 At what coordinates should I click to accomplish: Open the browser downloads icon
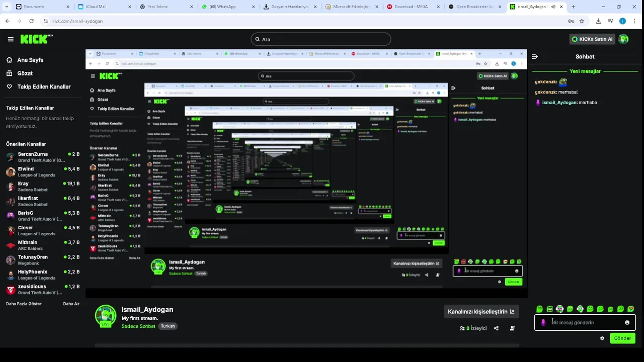598,21
